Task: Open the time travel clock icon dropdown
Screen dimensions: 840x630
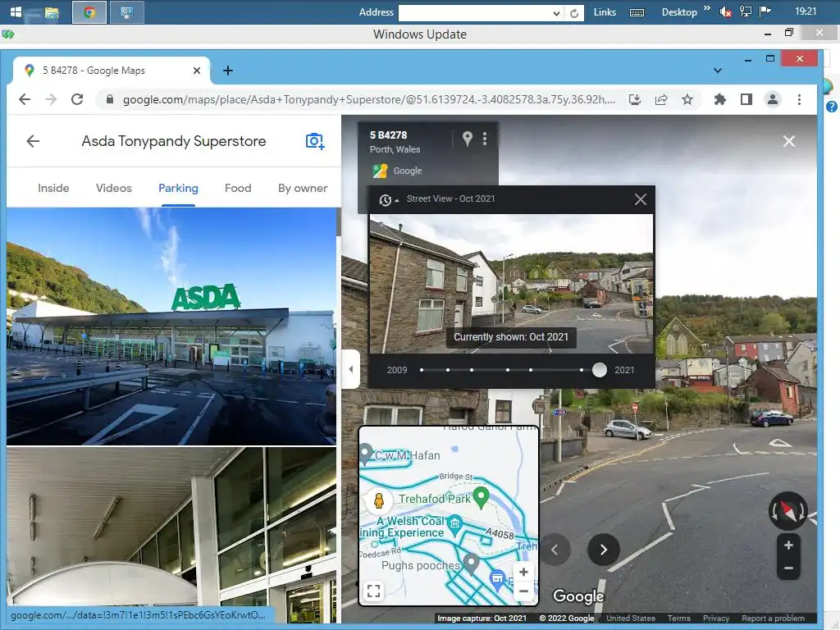Action: [x=388, y=200]
